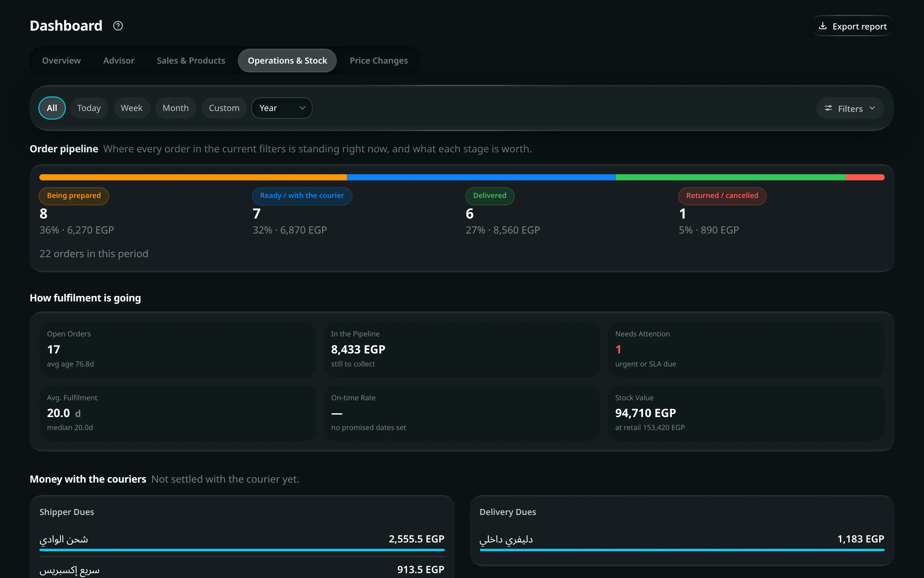Open the On-time Rate card
The image size is (924, 578).
pos(462,413)
